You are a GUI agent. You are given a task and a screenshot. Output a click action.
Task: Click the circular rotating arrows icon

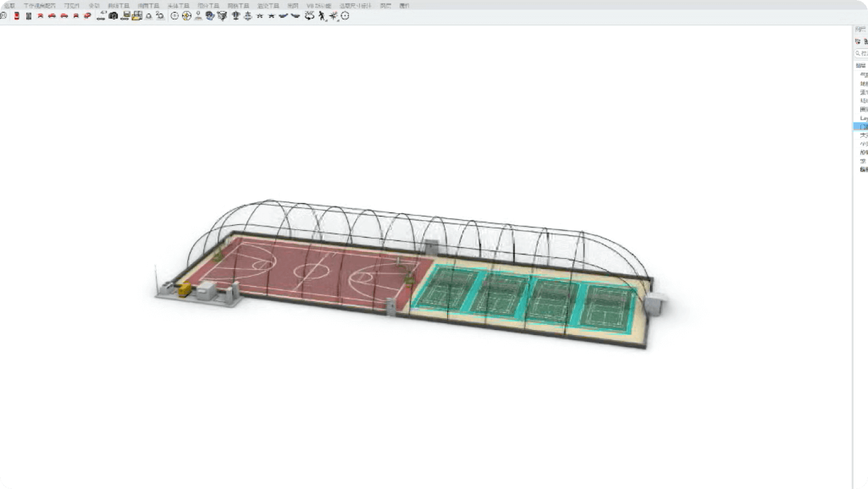309,15
